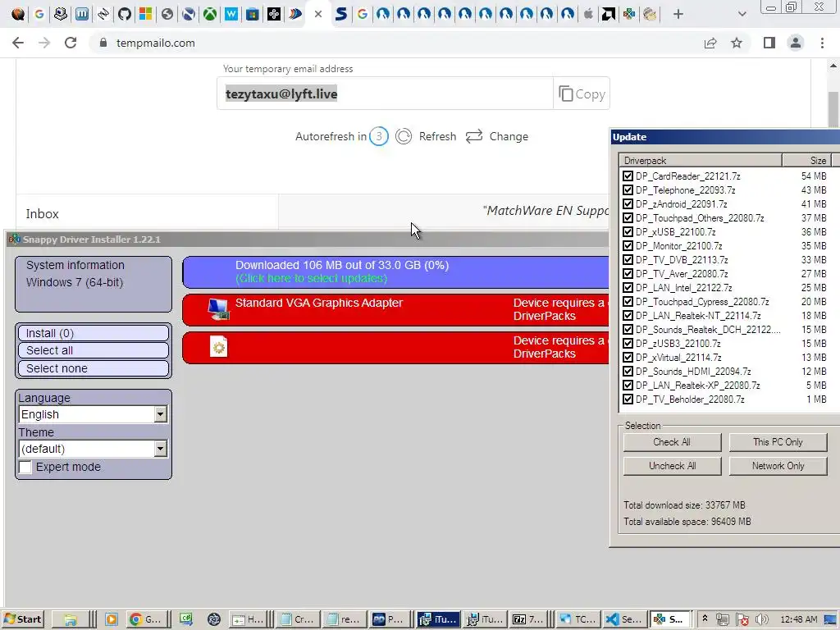Sort by the Size column header

(x=806, y=160)
